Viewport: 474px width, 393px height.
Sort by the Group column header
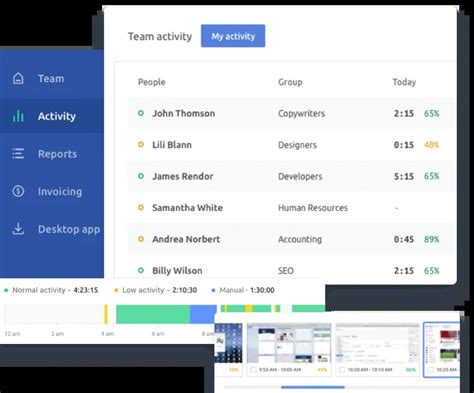[290, 82]
